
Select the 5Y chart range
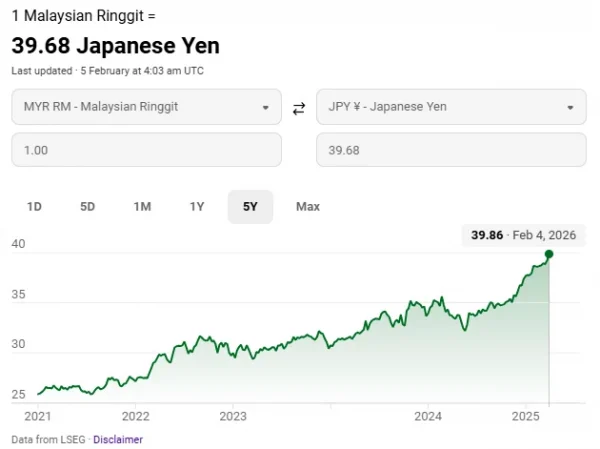(x=250, y=207)
